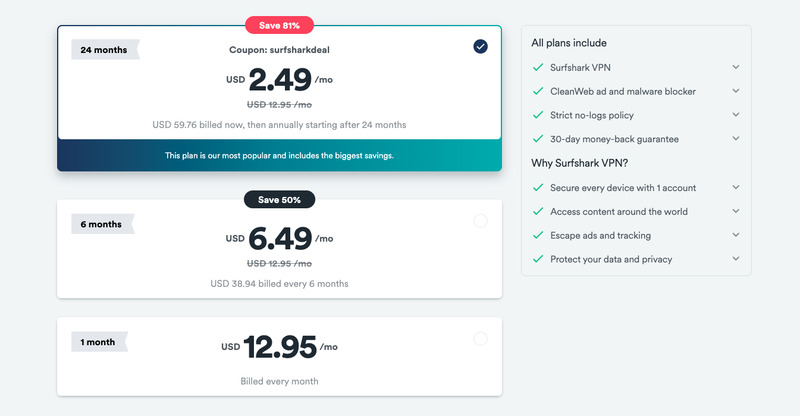Click the USD 2.49 /mo price

[x=279, y=80]
